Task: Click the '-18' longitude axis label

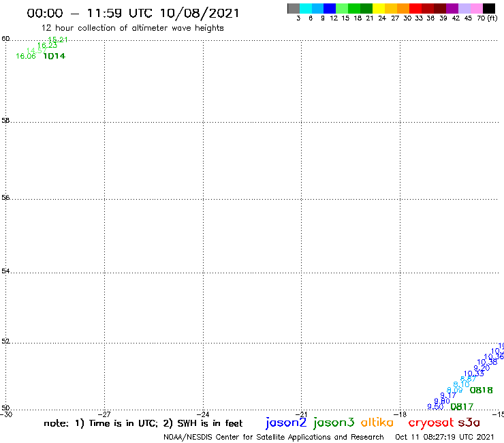Action: pyautogui.click(x=400, y=414)
